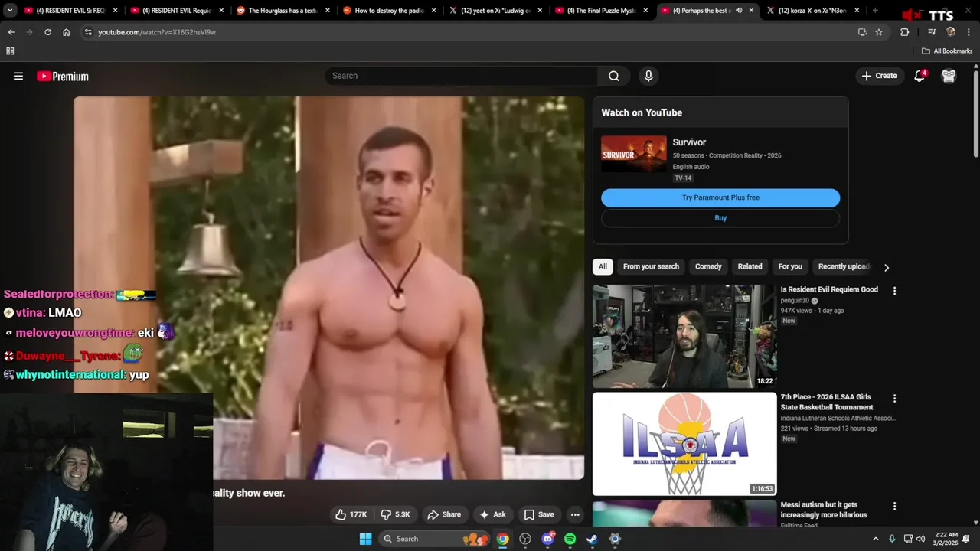Open options for 7th Place ILSAA video
The width and height of the screenshot is (980, 551).
[894, 399]
